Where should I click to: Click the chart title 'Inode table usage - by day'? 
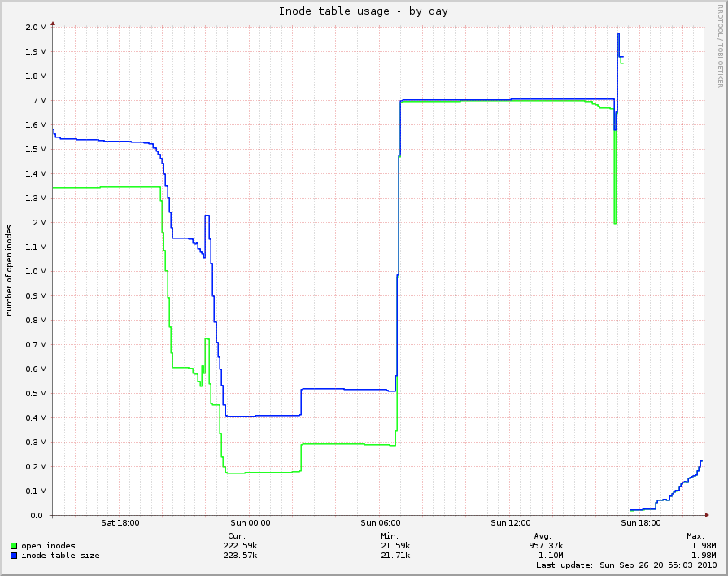[x=363, y=11]
